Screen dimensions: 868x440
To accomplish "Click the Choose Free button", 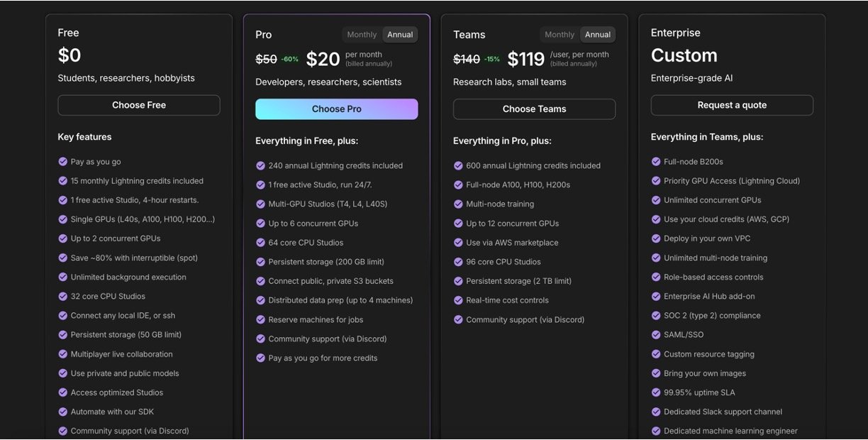I will [139, 105].
